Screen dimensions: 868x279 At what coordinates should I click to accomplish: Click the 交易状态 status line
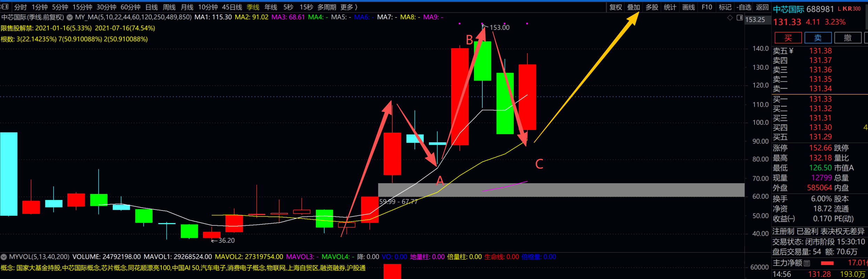pyautogui.click(x=819, y=242)
